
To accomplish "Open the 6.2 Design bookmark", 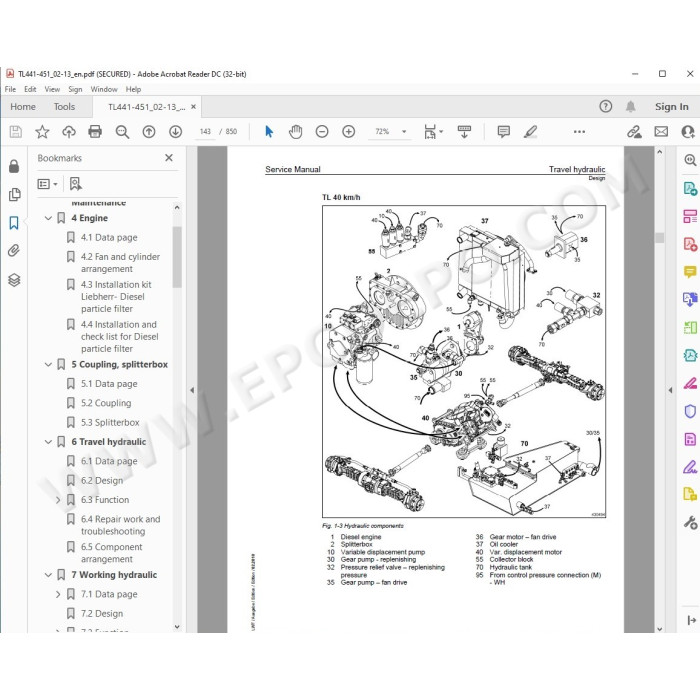I will [x=102, y=481].
